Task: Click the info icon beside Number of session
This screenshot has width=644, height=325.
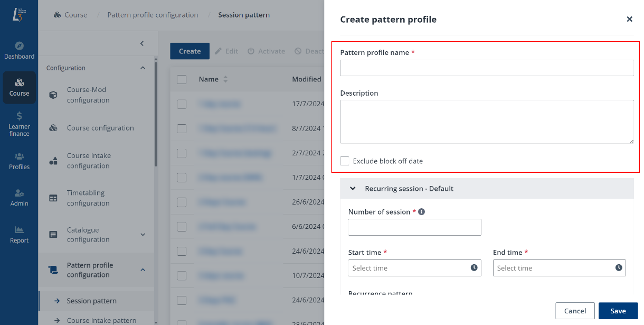Action: 422,212
